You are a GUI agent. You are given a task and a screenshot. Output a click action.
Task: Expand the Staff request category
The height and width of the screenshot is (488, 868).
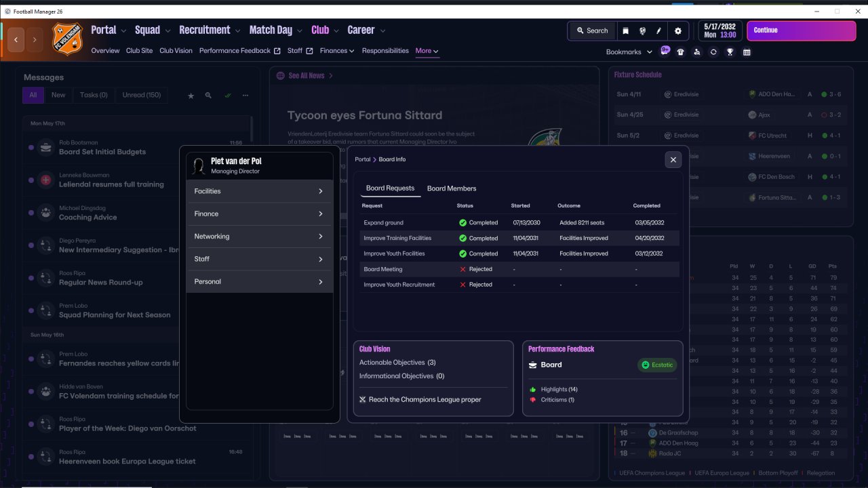point(260,259)
